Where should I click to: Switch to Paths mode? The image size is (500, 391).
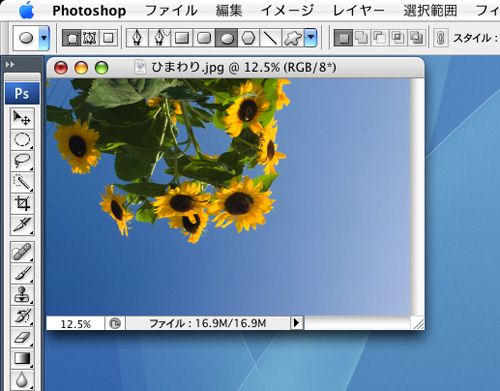pyautogui.click(x=89, y=38)
